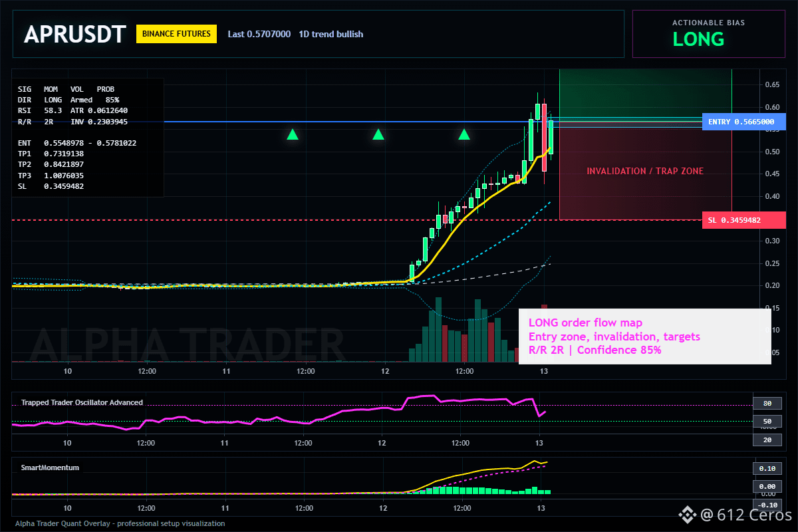Viewport: 798px width, 532px height.
Task: Click the middle green triangle signal marker
Action: [x=378, y=134]
